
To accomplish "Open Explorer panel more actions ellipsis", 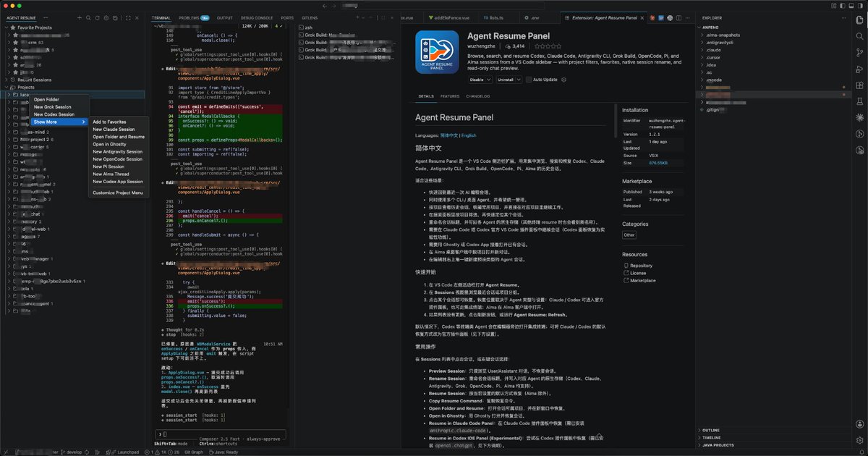I will click(x=843, y=17).
